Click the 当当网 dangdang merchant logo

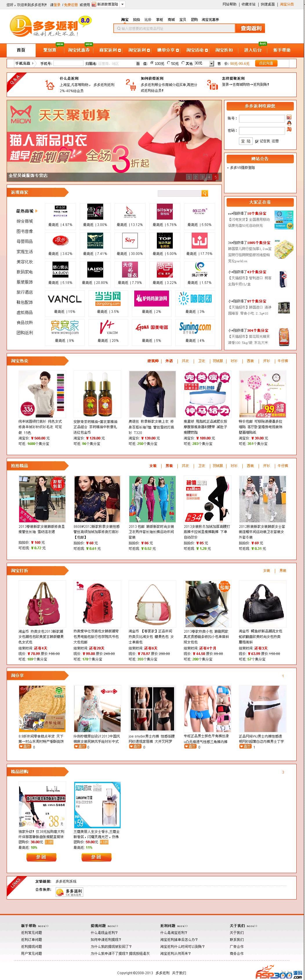coord(108,299)
